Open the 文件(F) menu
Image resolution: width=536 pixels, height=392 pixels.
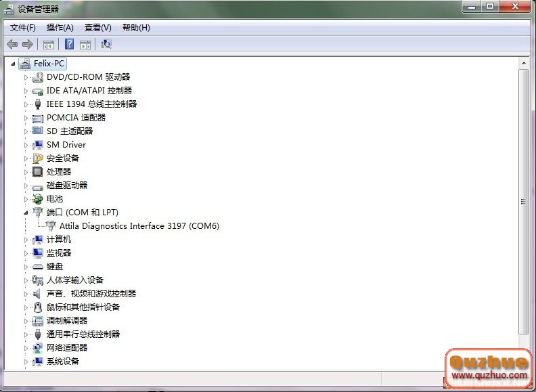click(23, 28)
